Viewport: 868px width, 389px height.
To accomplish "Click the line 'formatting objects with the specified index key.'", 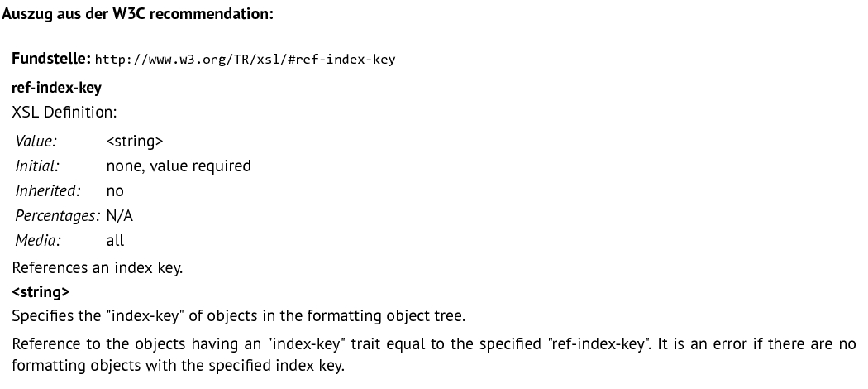I will 179,366.
